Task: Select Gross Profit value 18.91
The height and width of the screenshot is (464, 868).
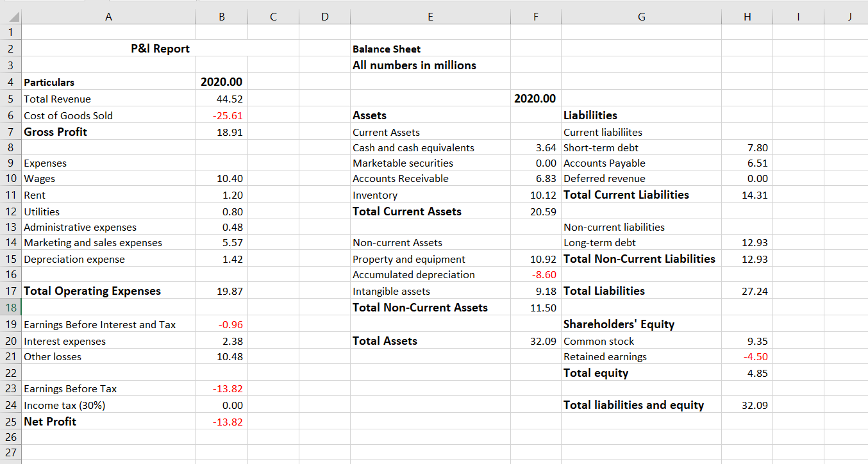Action: click(x=221, y=132)
